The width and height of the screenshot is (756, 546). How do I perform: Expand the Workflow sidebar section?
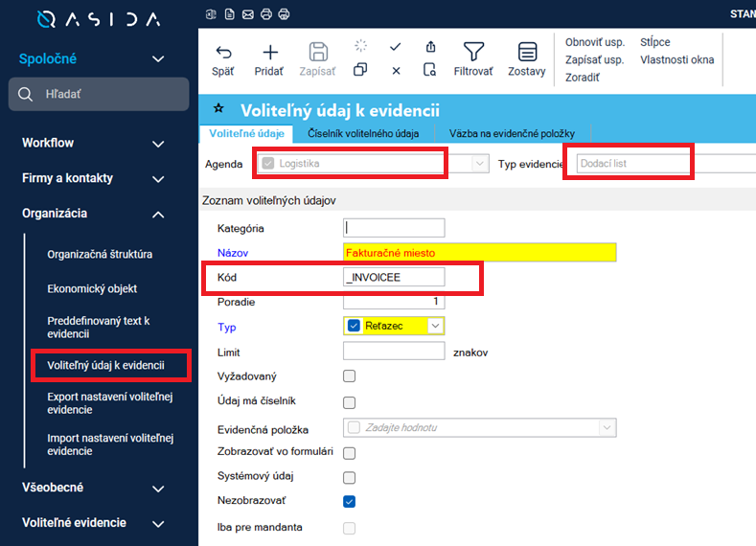[x=158, y=144]
